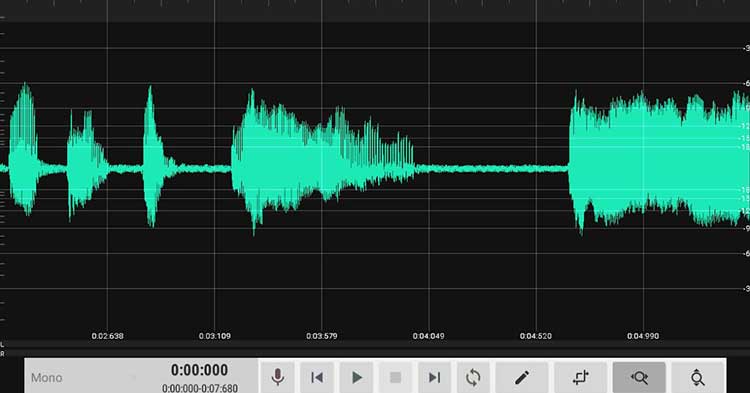Select the crop/trim selection tool
This screenshot has width=750, height=393.
click(x=581, y=378)
